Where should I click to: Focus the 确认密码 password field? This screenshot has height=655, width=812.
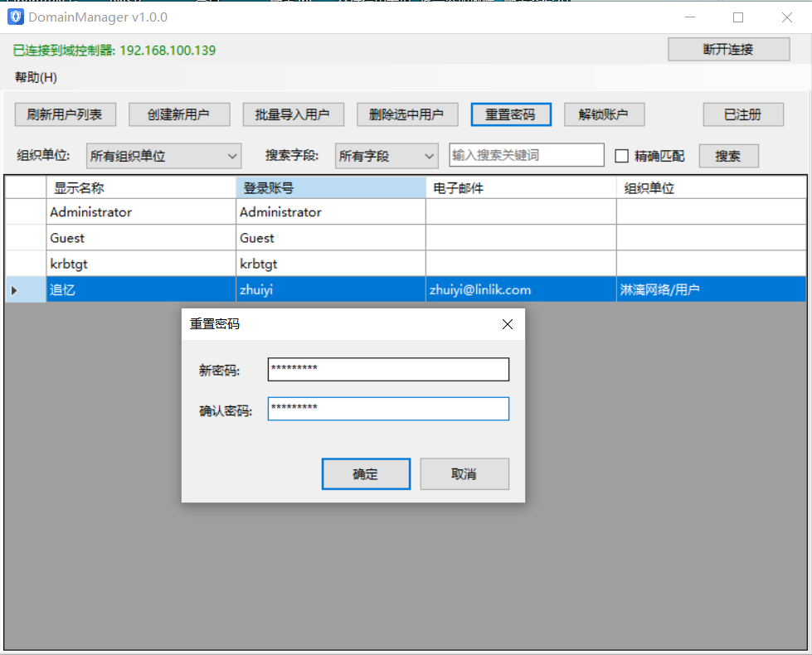coord(388,409)
